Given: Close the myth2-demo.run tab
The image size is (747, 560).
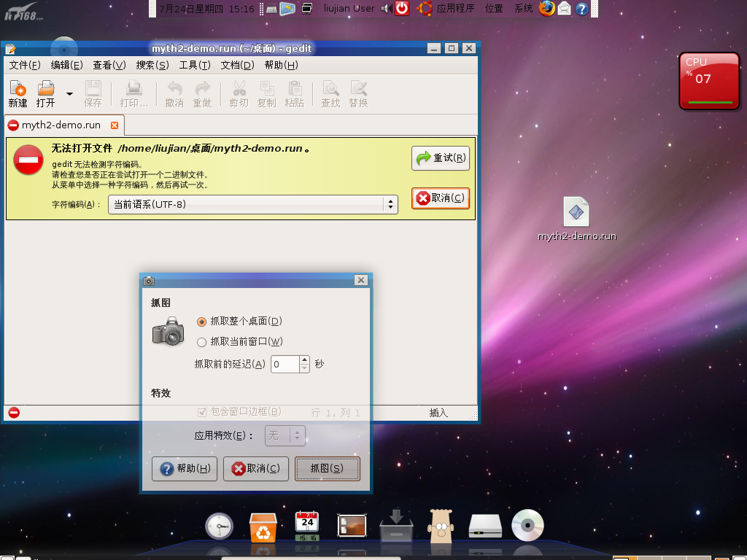Looking at the screenshot, I should click(x=115, y=125).
